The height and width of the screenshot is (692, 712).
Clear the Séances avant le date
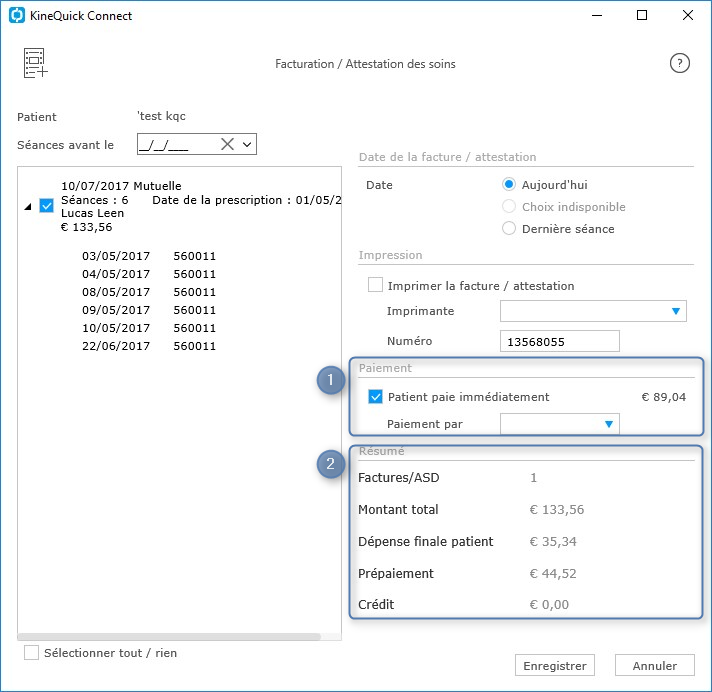227,144
